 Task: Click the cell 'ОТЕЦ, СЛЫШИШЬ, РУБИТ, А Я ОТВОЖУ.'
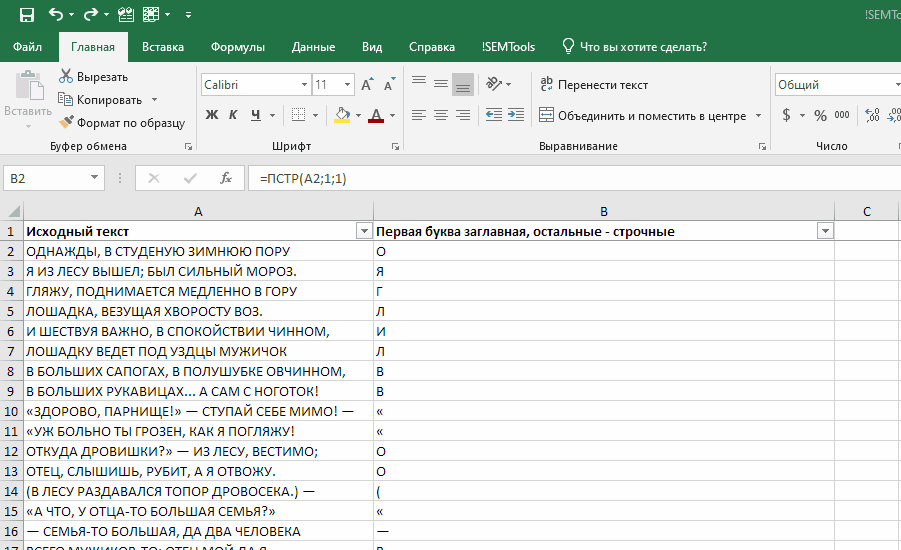point(198,471)
